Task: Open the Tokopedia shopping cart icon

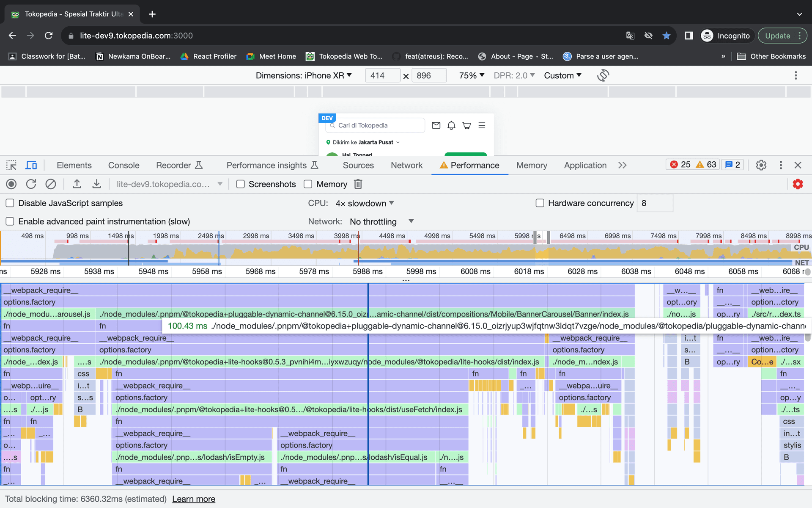Action: pyautogui.click(x=466, y=125)
